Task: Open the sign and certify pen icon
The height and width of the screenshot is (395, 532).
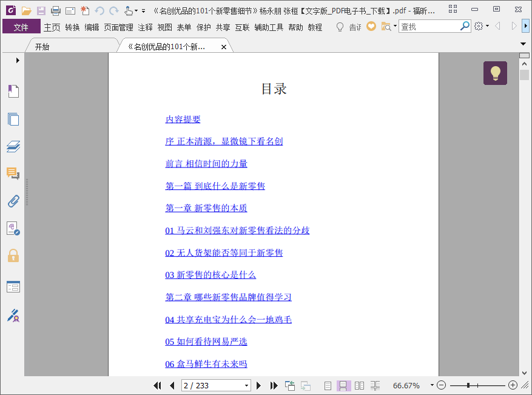Action: pyautogui.click(x=13, y=316)
